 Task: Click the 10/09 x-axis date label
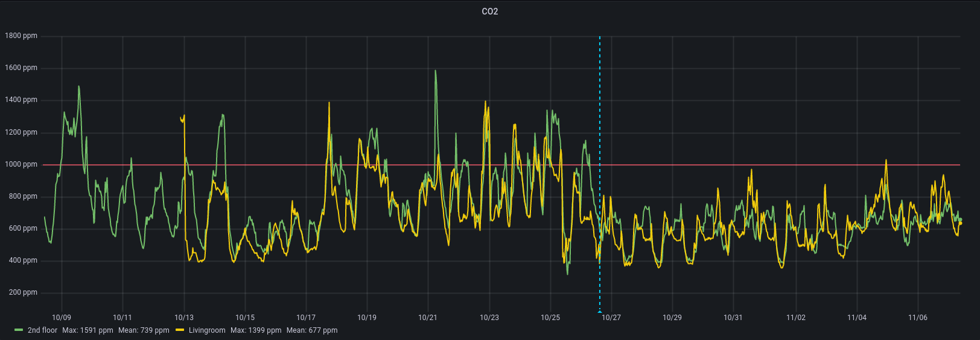(62, 318)
